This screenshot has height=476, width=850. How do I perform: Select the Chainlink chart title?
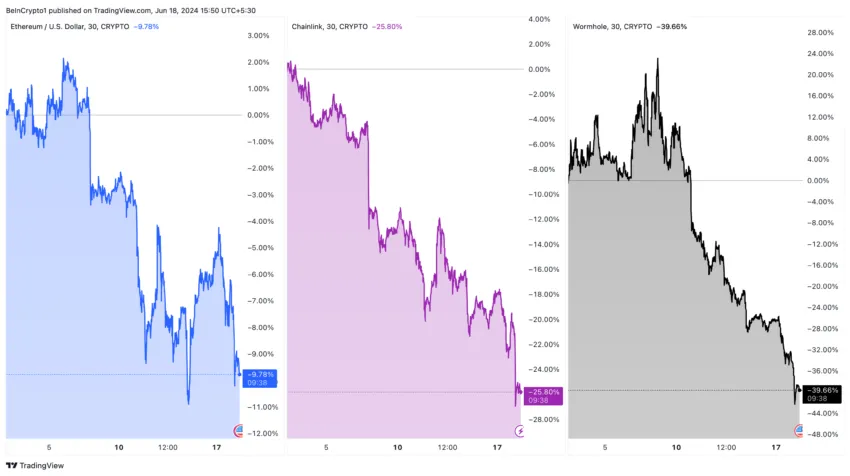pos(329,26)
